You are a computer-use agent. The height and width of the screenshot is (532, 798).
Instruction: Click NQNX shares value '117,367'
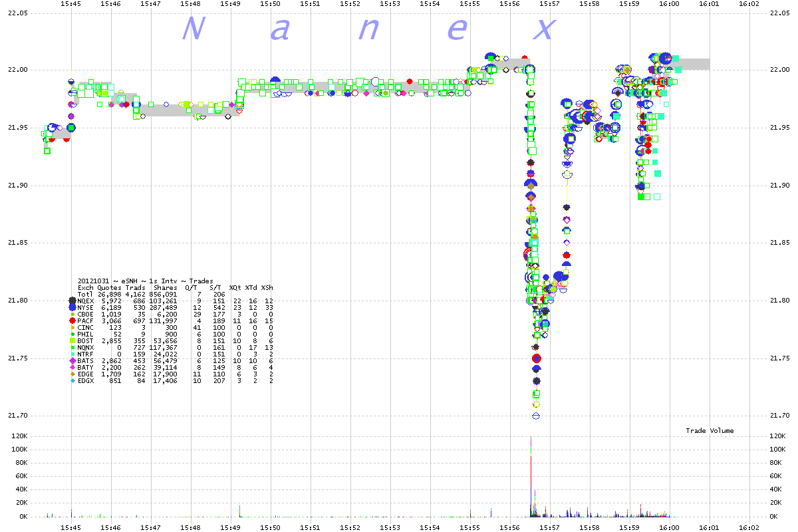164,347
